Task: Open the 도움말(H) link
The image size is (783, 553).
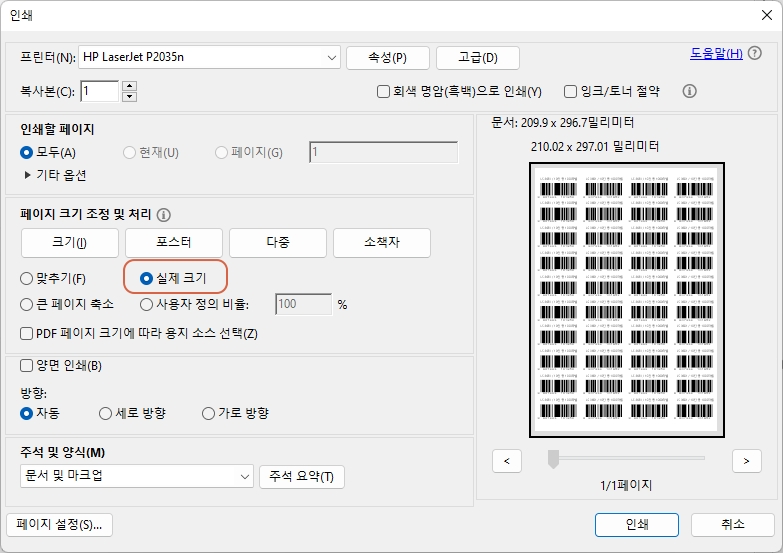Action: (716, 53)
